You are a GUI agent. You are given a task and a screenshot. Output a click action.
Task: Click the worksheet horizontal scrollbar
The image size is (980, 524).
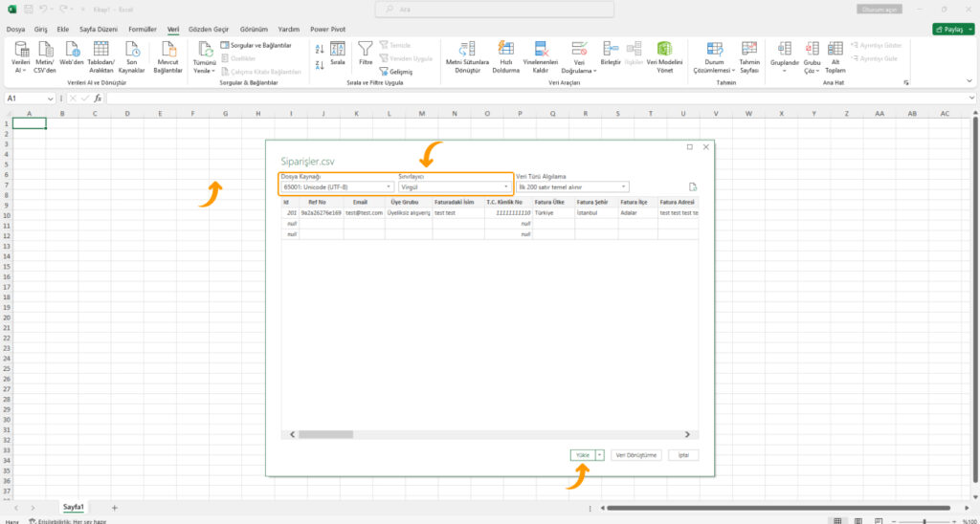778,508
